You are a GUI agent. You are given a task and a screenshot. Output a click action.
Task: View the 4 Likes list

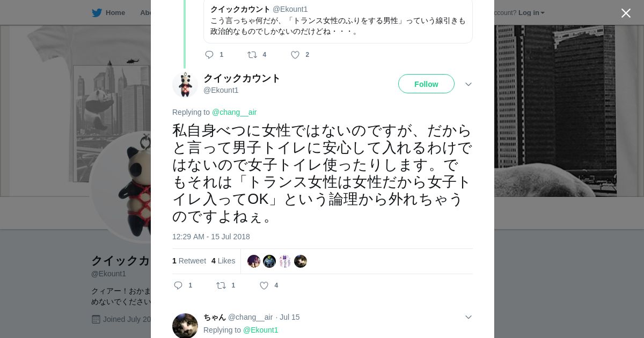pyautogui.click(x=223, y=261)
